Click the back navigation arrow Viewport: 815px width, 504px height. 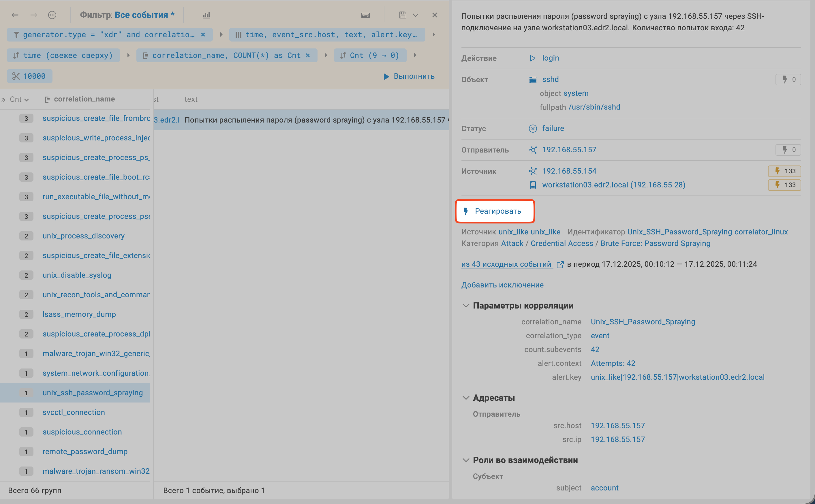[15, 15]
